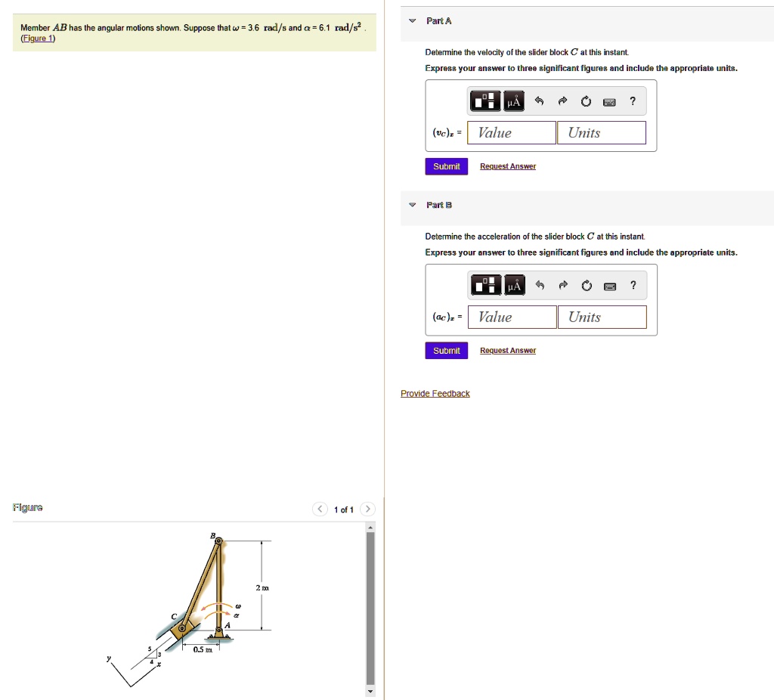Screen dimensions: 774x700
Task: Open the Figure 1 link in the problem statement
Action: pos(38,38)
